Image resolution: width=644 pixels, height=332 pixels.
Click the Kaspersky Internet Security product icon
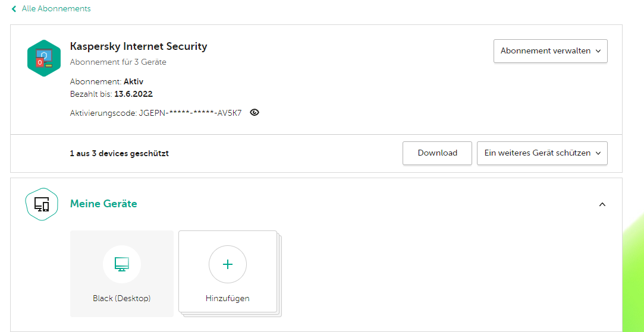point(44,58)
